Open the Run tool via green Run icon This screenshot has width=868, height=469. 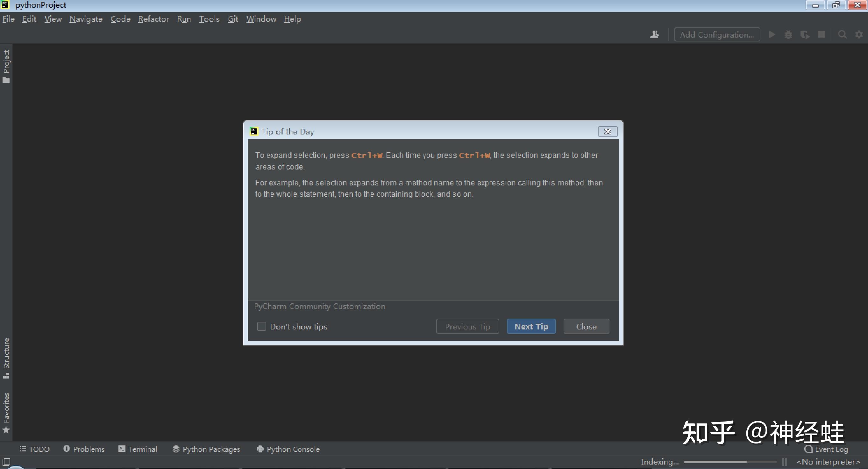click(x=772, y=34)
